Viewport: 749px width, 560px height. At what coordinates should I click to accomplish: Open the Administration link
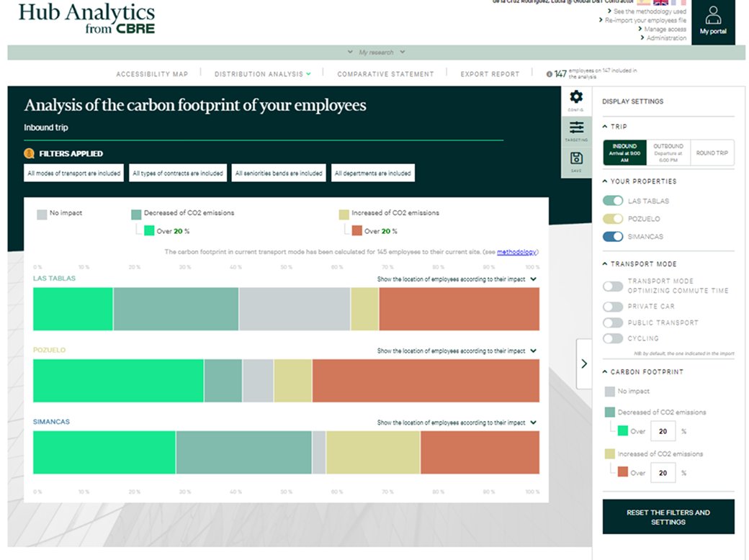coord(666,37)
